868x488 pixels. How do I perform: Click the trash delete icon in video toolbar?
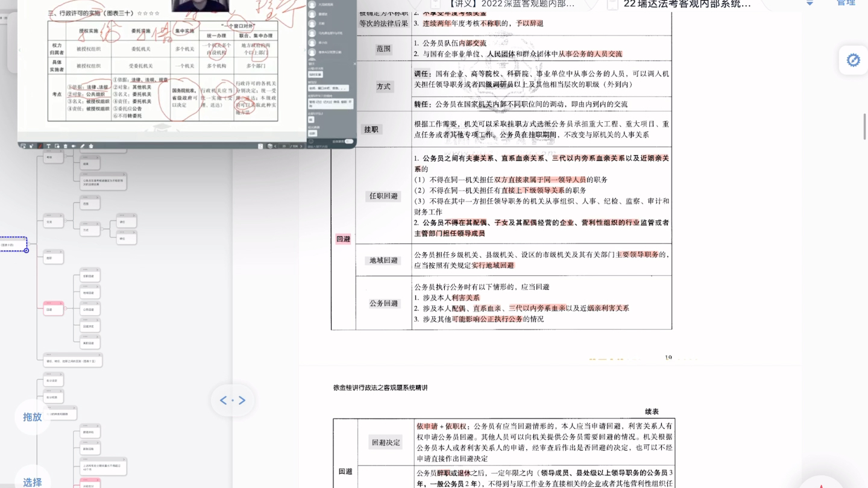66,146
